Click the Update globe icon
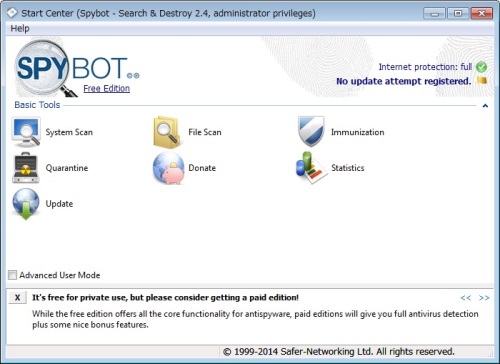The height and width of the screenshot is (364, 500). (26, 204)
